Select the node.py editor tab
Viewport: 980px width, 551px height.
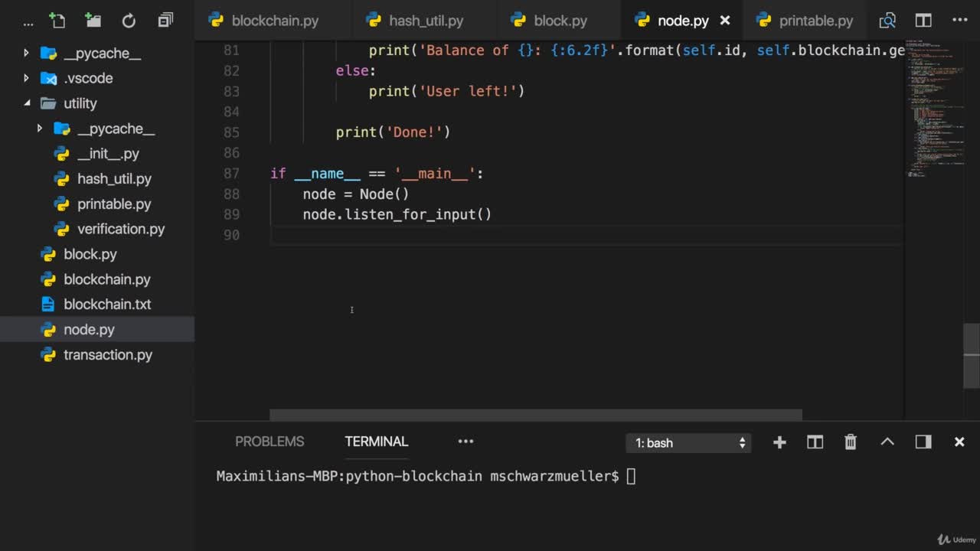[x=683, y=21]
